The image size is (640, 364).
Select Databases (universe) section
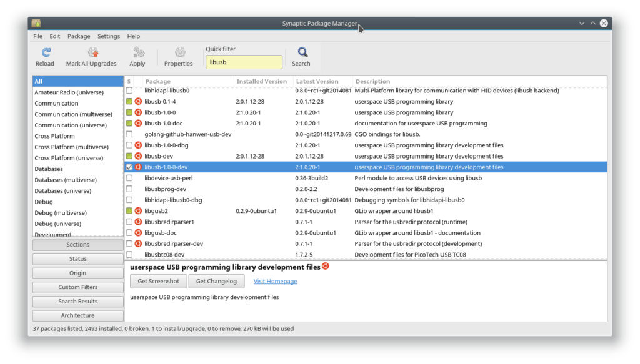coord(78,191)
